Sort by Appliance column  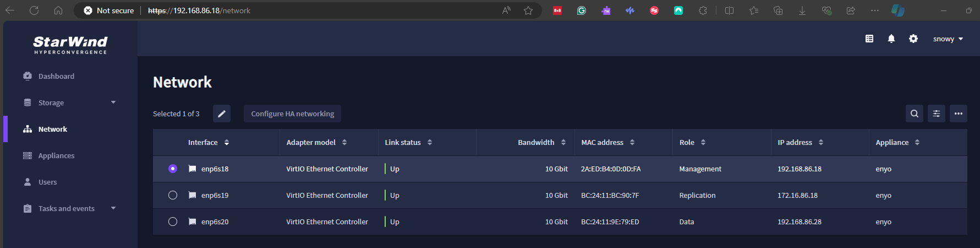pos(917,142)
